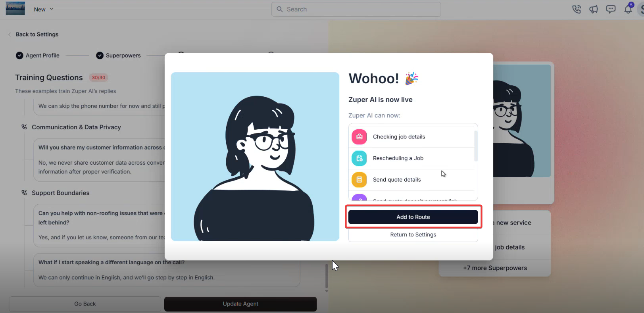Open the New dropdown menu

44,9
